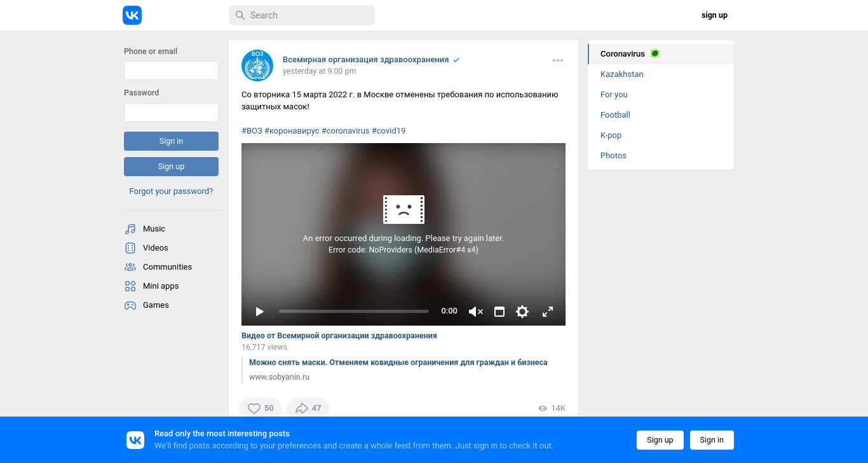Click hashtag #ВОЗ
868x463 pixels.
pyautogui.click(x=252, y=131)
